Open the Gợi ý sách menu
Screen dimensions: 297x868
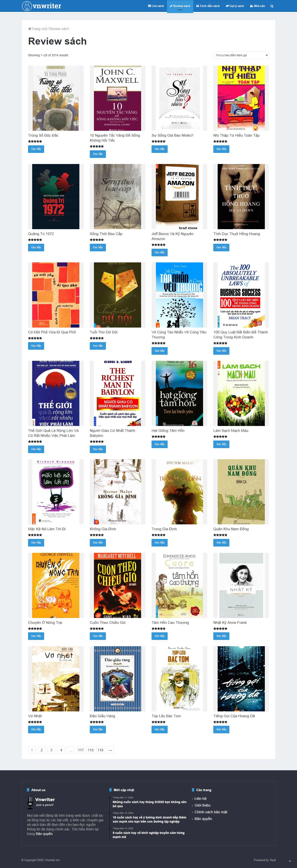point(235,6)
